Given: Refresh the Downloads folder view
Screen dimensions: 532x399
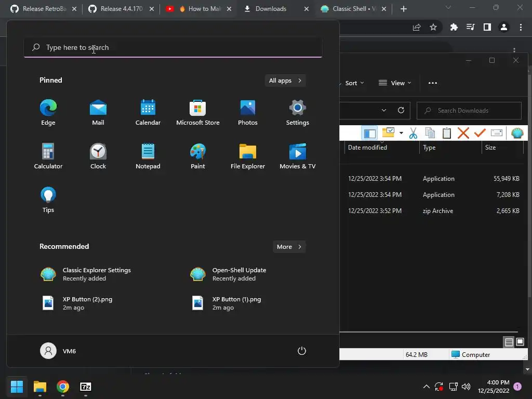Looking at the screenshot, I should pos(401,110).
